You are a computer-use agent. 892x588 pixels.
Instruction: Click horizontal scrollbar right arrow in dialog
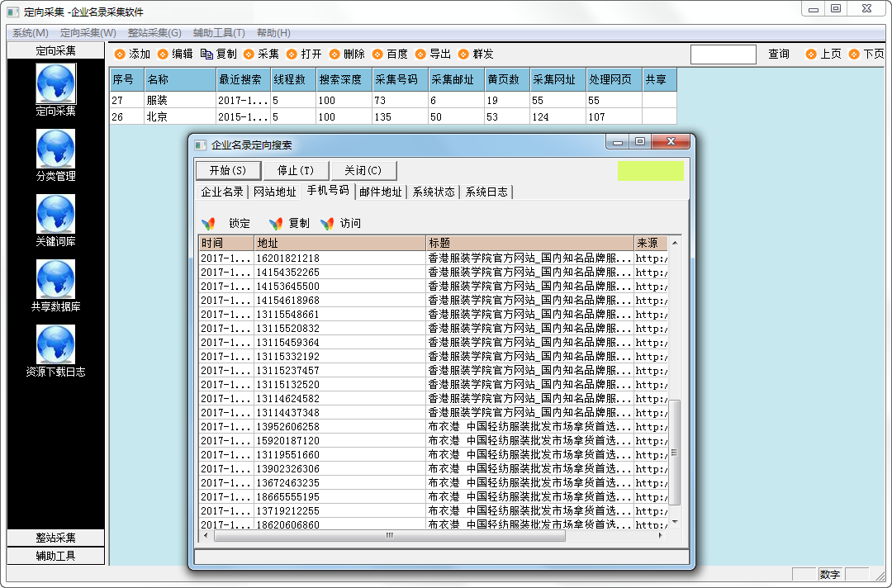tap(661, 535)
